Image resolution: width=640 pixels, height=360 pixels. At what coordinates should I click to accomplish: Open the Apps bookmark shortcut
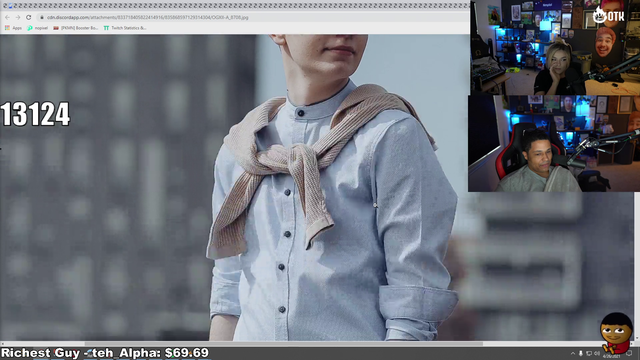tap(13, 28)
